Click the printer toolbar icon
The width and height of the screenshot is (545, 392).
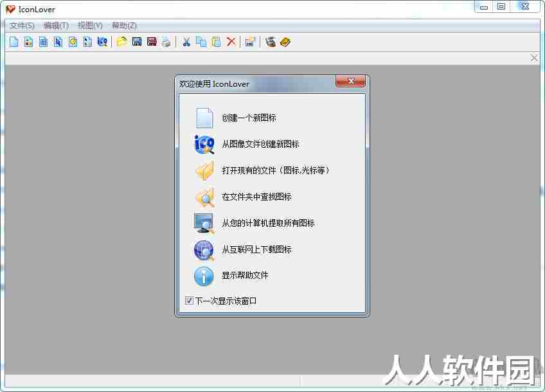coord(166,42)
